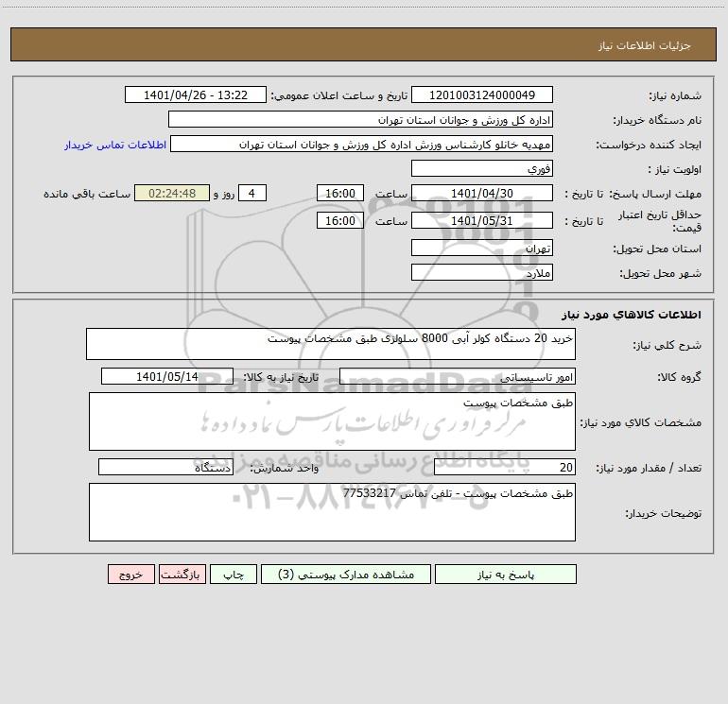Click the جزئیات اطلاعات نیاز header title
This screenshot has width=728, height=704.
click(x=645, y=45)
